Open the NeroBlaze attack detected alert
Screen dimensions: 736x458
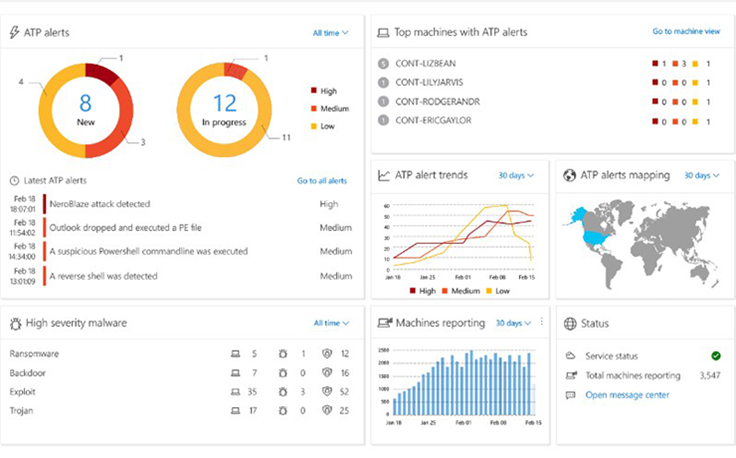(100, 204)
